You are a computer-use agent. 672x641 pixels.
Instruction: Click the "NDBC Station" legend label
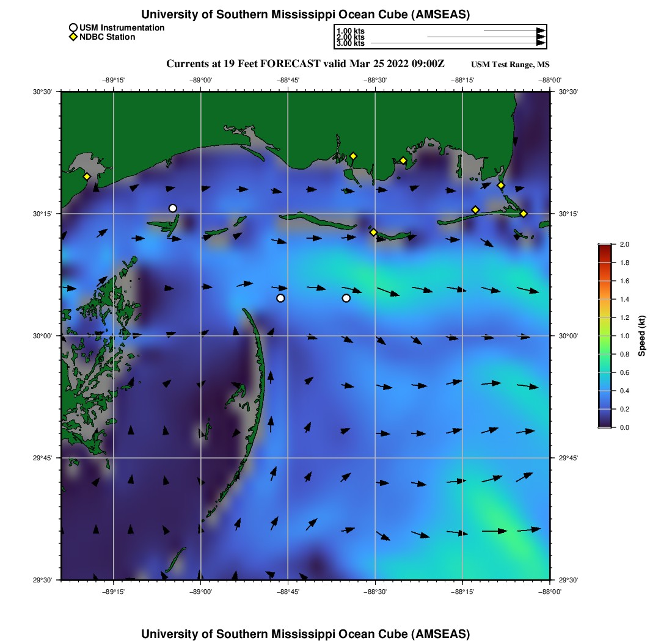(107, 37)
